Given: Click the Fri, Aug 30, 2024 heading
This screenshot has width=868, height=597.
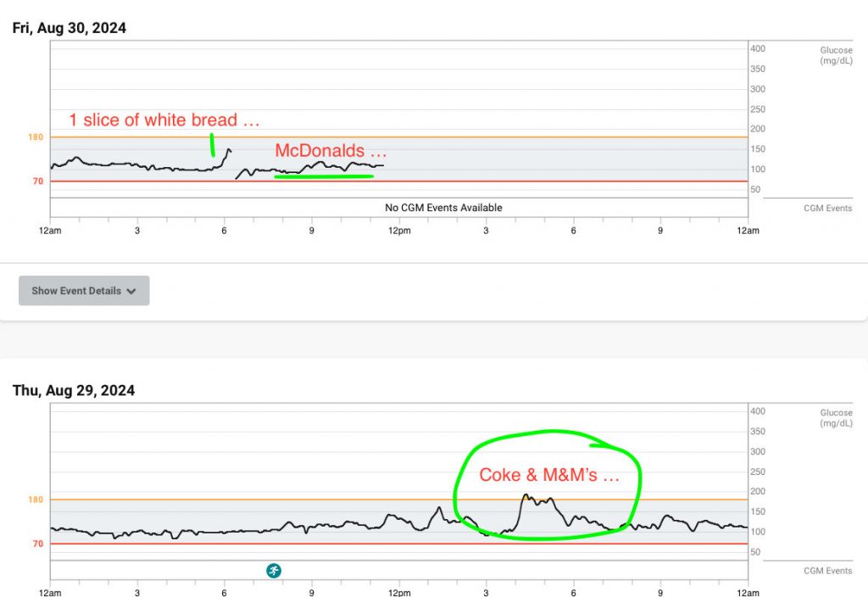Looking at the screenshot, I should pos(70,28).
